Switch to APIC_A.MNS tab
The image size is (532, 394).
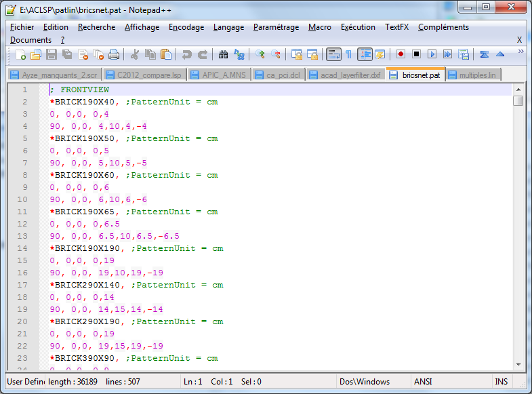(220, 75)
